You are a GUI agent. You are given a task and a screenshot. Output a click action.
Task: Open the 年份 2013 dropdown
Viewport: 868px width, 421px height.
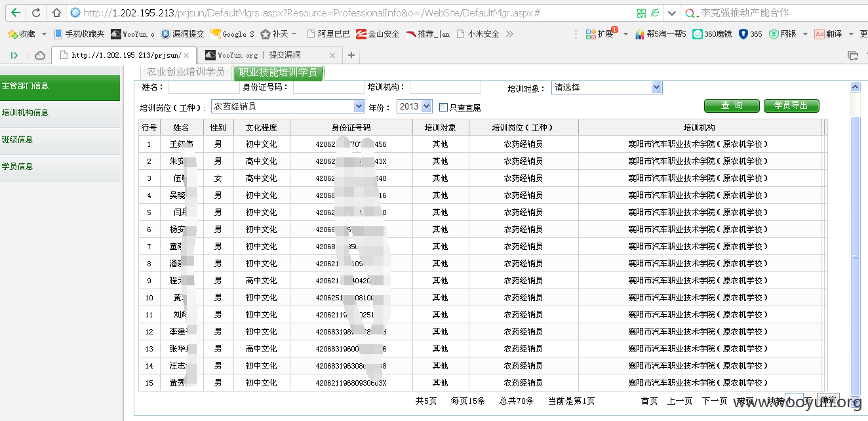(x=414, y=106)
